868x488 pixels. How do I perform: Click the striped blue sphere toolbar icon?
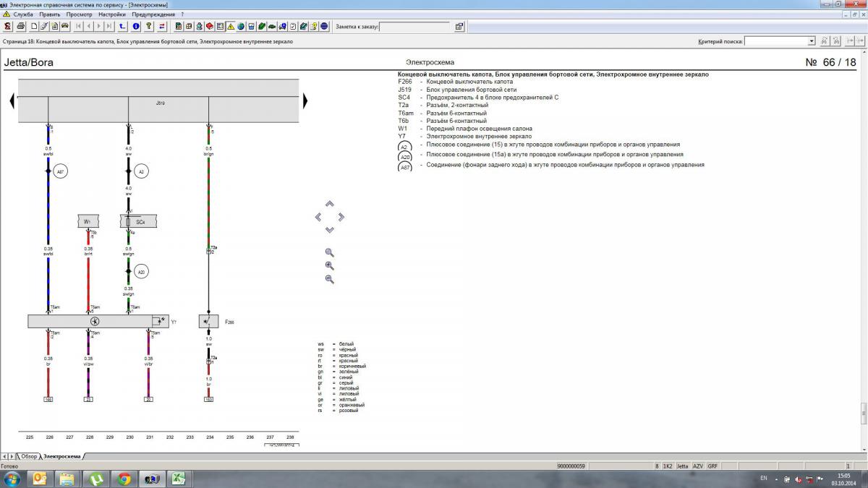click(x=324, y=27)
